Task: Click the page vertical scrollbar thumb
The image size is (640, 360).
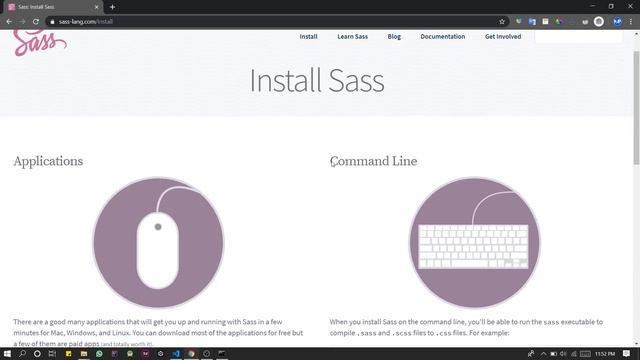Action: pyautogui.click(x=636, y=108)
